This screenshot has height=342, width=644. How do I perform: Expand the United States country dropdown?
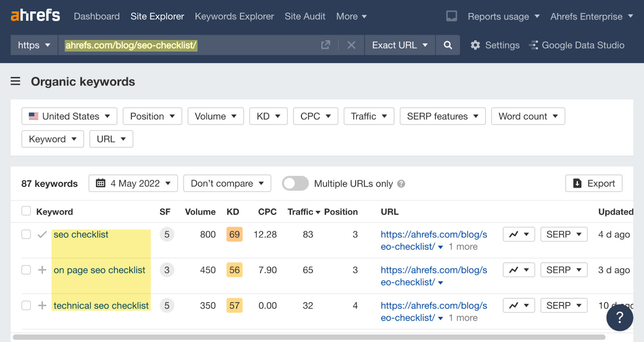click(x=69, y=116)
